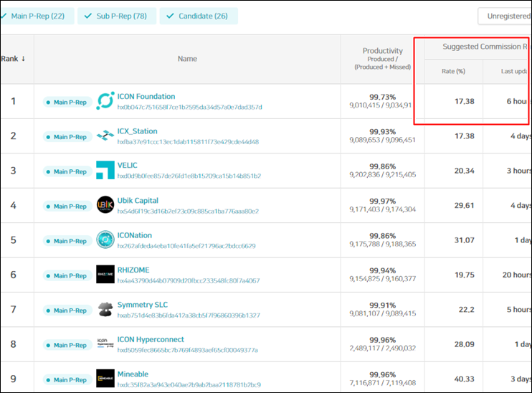
Task: Click the 17.38 rate for ICON Foundation
Action: pos(465,101)
